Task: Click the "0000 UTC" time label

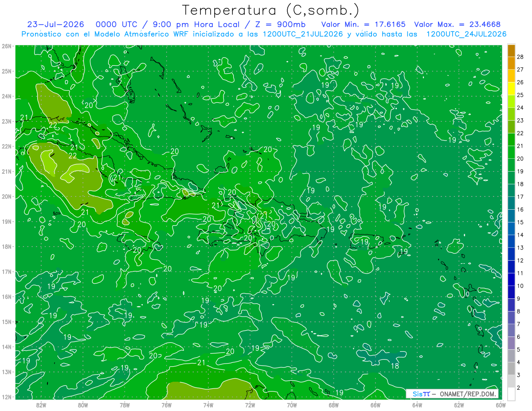Action: coord(116,25)
